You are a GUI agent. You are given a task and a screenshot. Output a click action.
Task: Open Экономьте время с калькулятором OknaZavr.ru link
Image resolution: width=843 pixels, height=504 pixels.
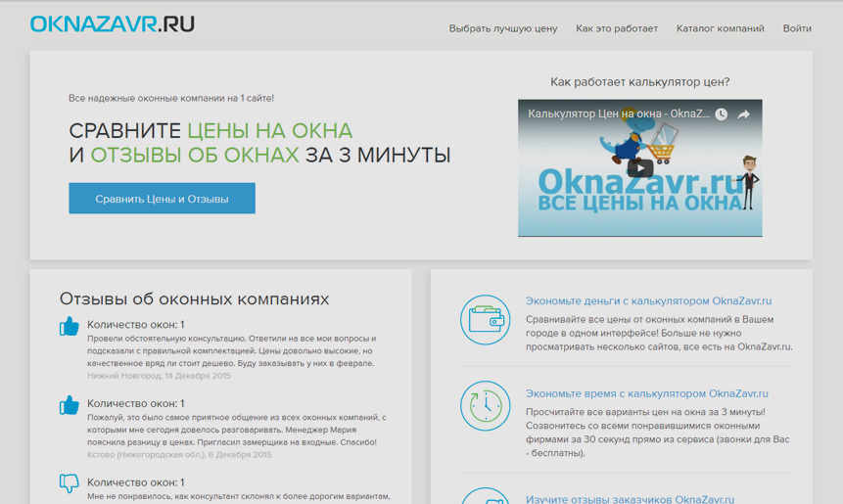[647, 393]
